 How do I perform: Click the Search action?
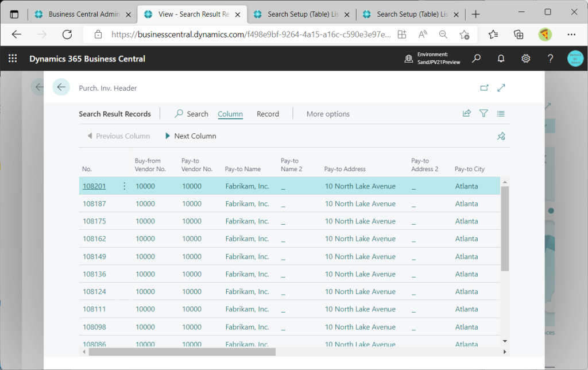pos(191,114)
